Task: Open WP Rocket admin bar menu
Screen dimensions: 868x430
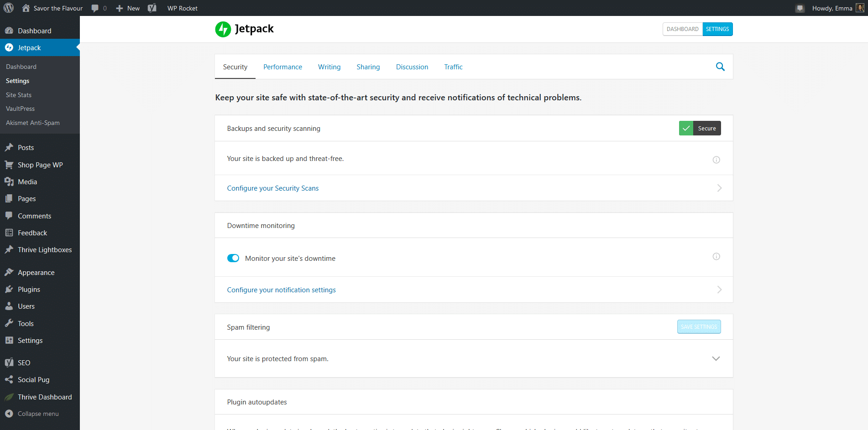Action: pyautogui.click(x=183, y=8)
